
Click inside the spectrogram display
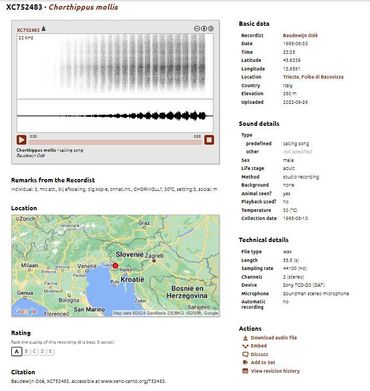click(115, 66)
